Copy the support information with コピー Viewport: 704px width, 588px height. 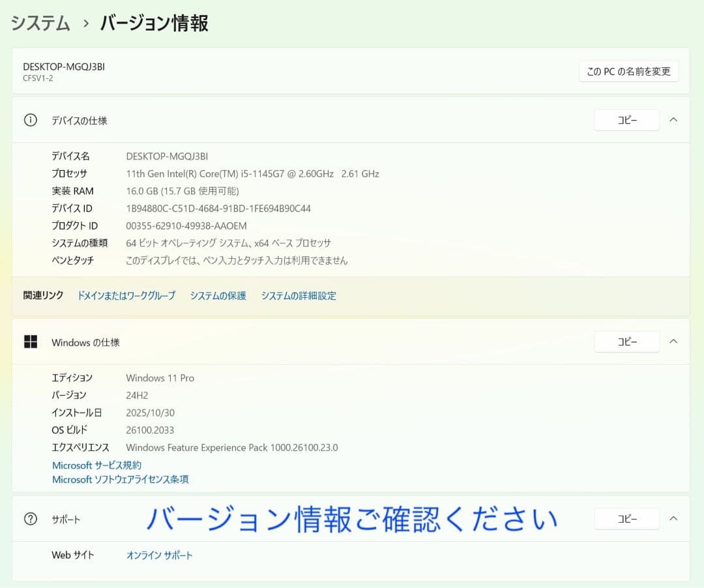coord(626,518)
